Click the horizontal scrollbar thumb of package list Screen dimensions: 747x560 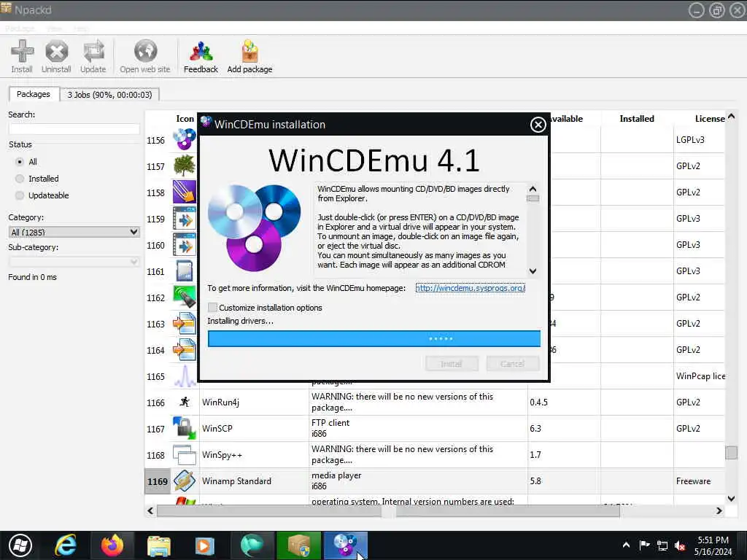388,511
